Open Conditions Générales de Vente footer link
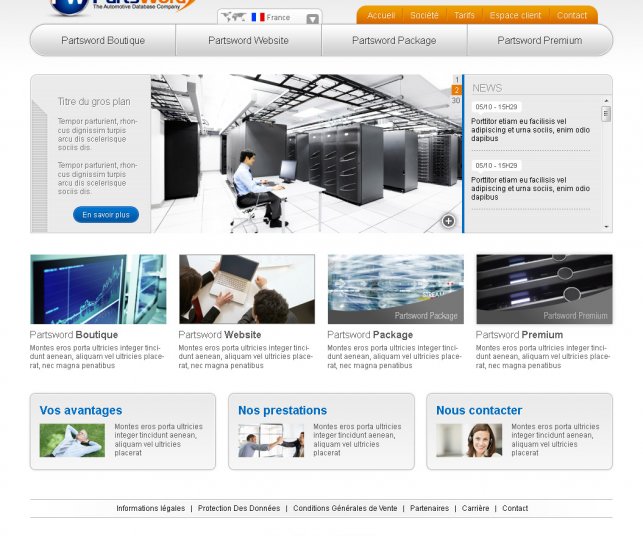 [345, 509]
